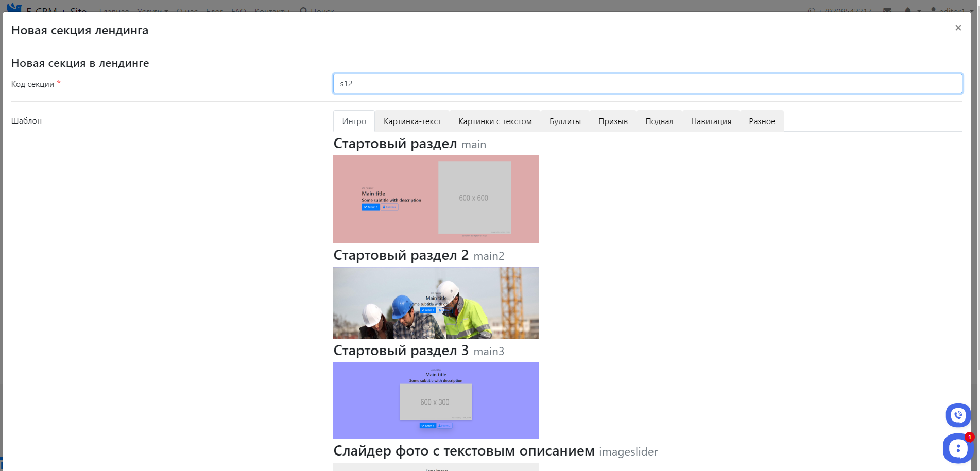Select the Подвал tab
The width and height of the screenshot is (980, 471).
point(659,121)
